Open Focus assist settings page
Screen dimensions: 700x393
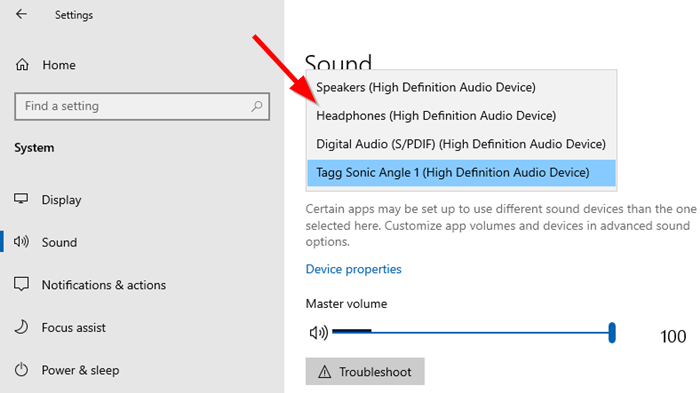pyautogui.click(x=74, y=328)
